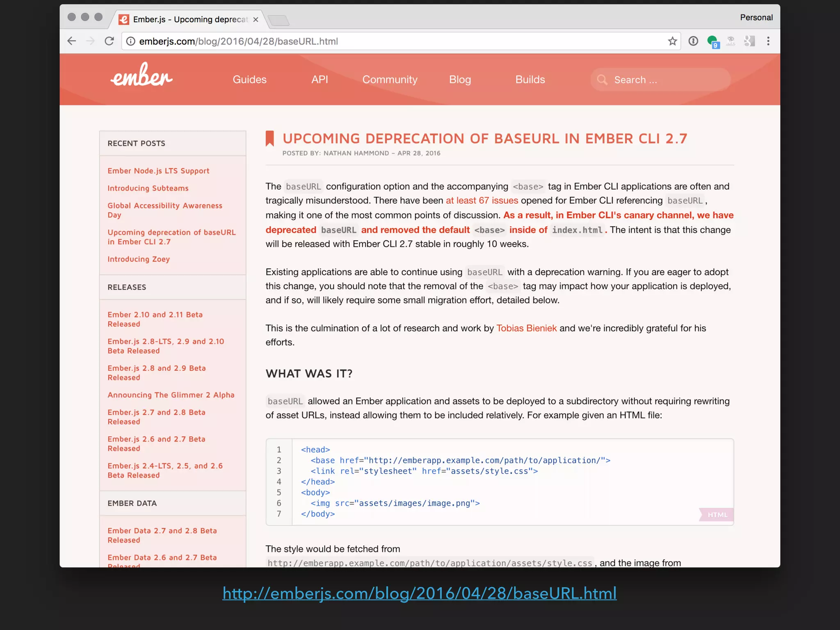Image resolution: width=840 pixels, height=630 pixels.
Task: Open 'Ember Node.js LTS Support' post
Action: click(158, 171)
